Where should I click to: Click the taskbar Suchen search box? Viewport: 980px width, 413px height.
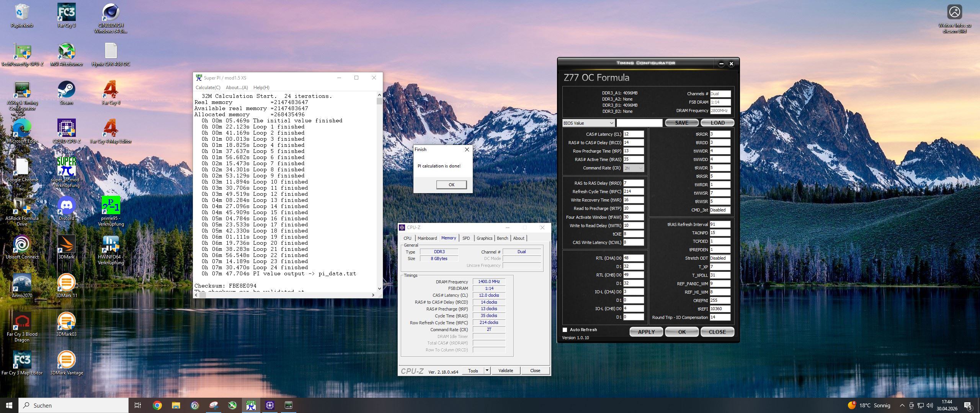click(x=73, y=405)
